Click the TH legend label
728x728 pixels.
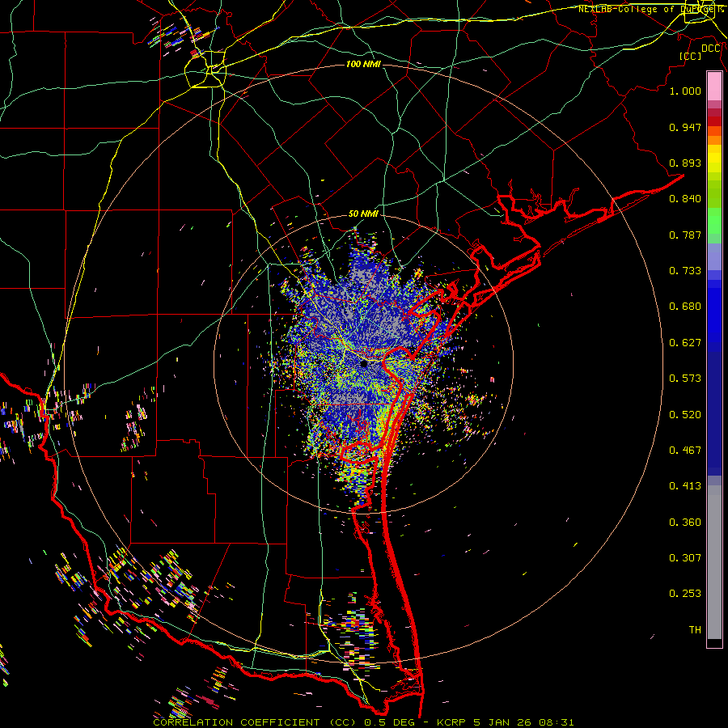(x=695, y=630)
